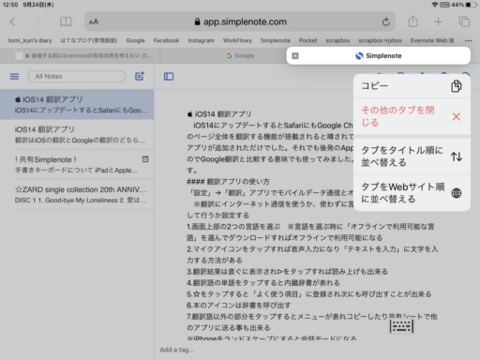The image size is (480, 360).
Task: Open the Safari bookmarks book icon
Action: click(66, 22)
